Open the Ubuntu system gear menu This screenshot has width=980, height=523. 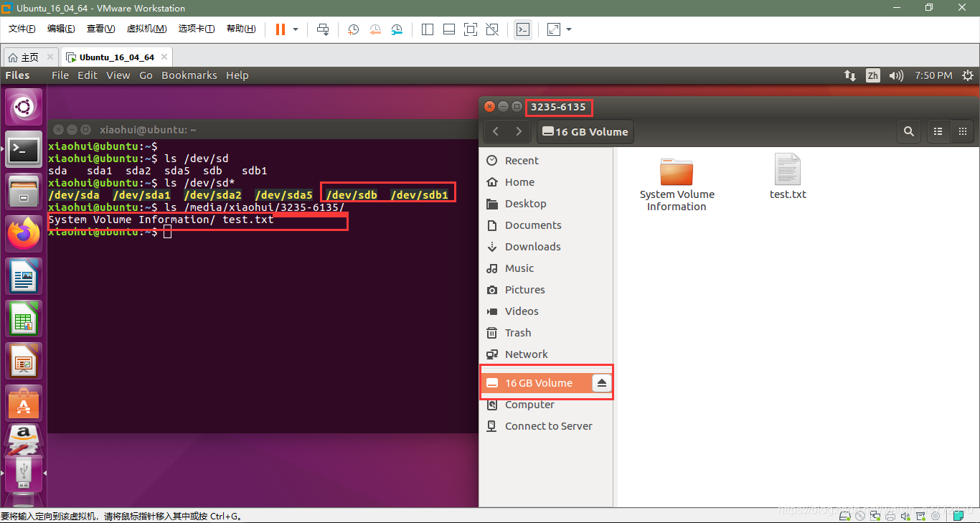(968, 75)
